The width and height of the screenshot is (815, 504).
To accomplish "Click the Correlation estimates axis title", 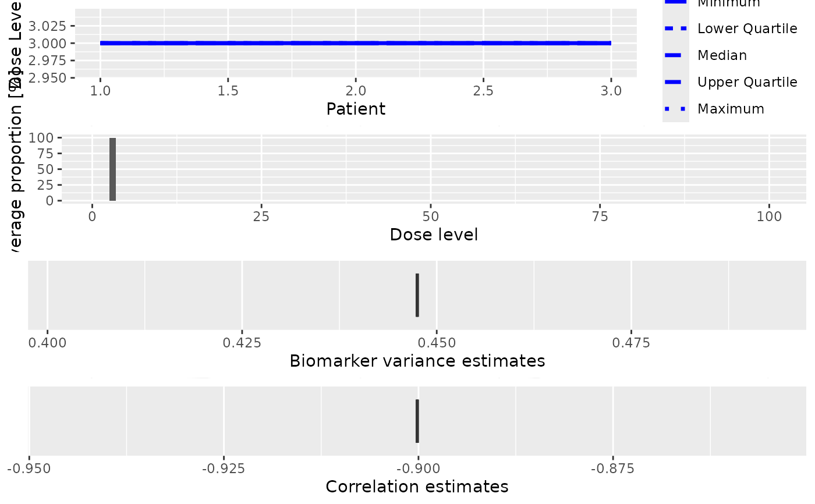I will click(x=417, y=487).
